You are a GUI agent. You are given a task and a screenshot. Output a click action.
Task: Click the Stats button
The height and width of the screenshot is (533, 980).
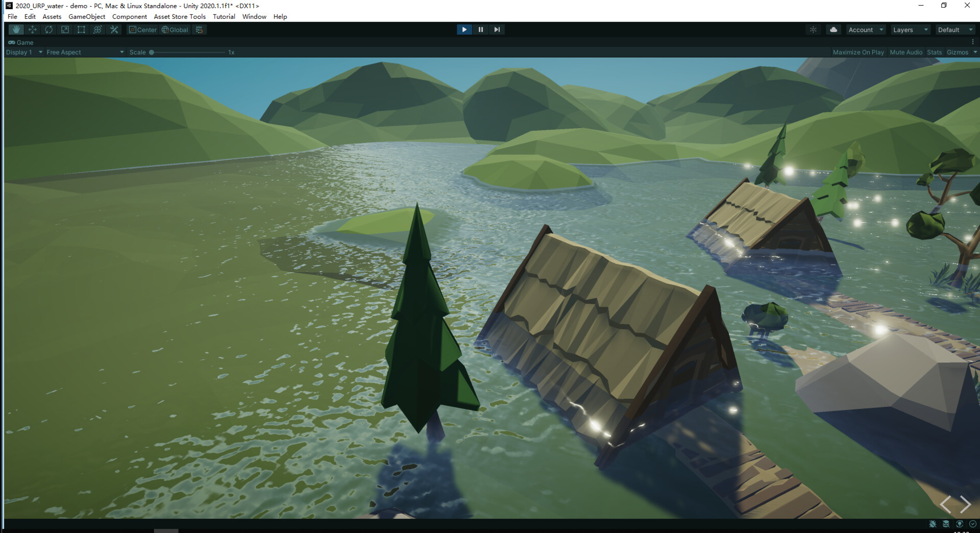click(934, 52)
